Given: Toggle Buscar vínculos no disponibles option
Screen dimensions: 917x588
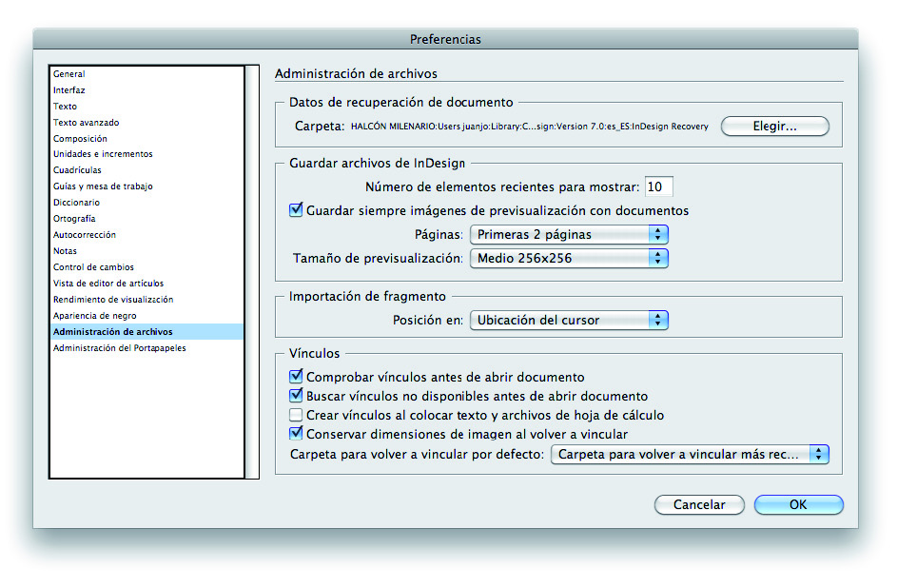Looking at the screenshot, I should pyautogui.click(x=297, y=394).
